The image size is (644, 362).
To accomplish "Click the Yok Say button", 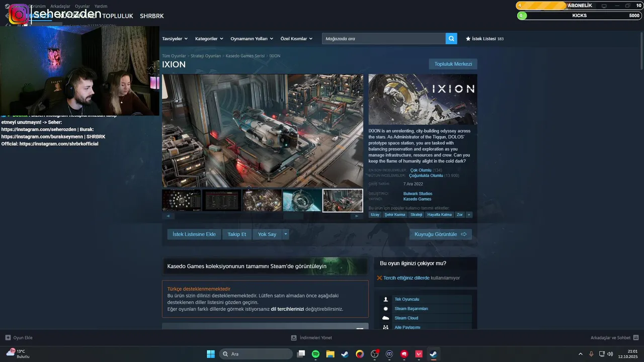I will [x=267, y=234].
